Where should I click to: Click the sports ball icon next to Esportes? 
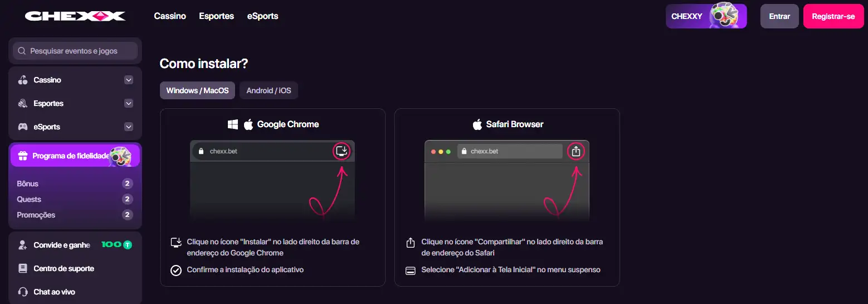click(x=23, y=103)
